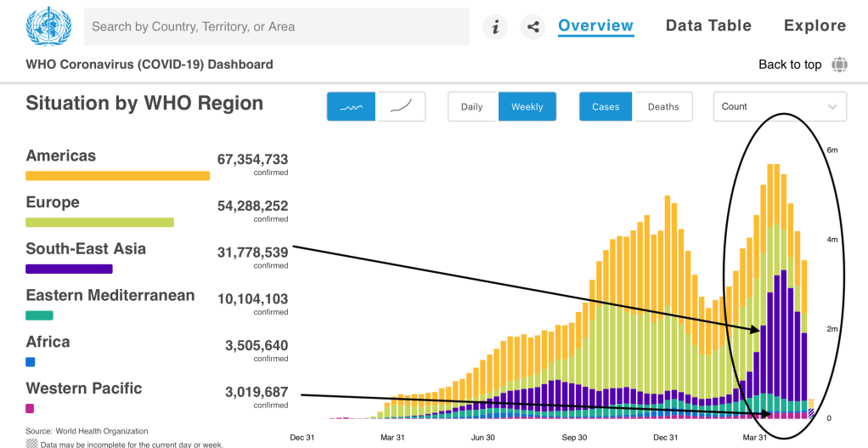Focus the country search input field
This screenshot has height=448, width=868.
tap(277, 27)
